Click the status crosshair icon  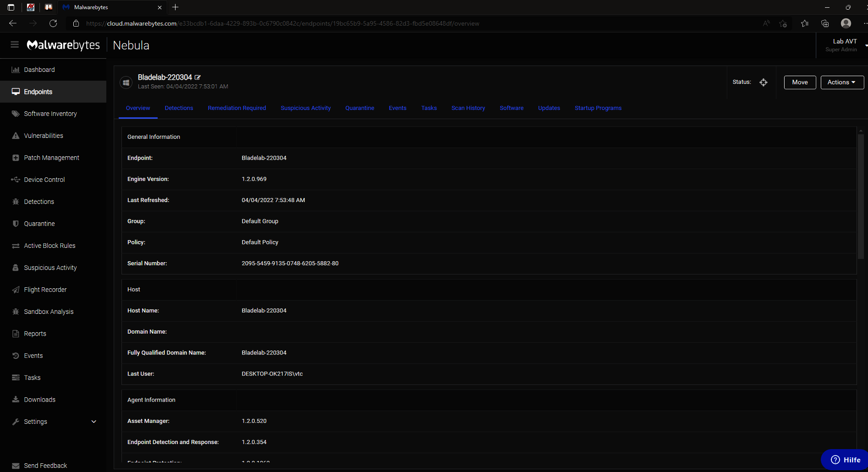763,82
